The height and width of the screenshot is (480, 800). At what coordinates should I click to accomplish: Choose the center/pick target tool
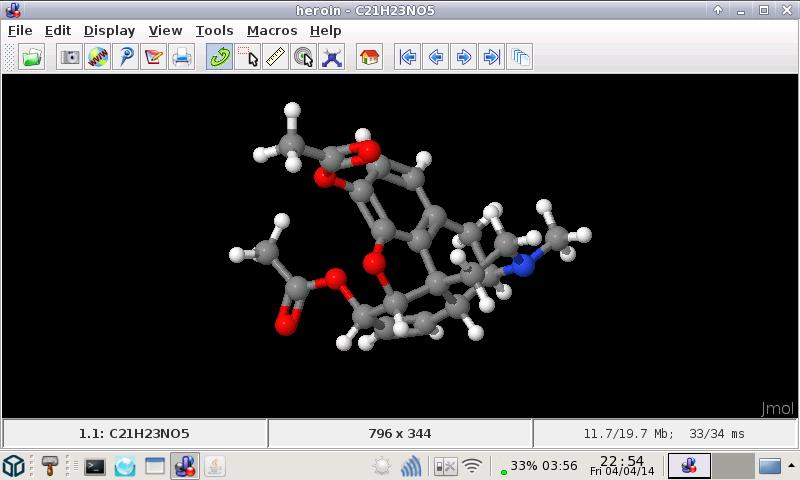click(x=304, y=57)
